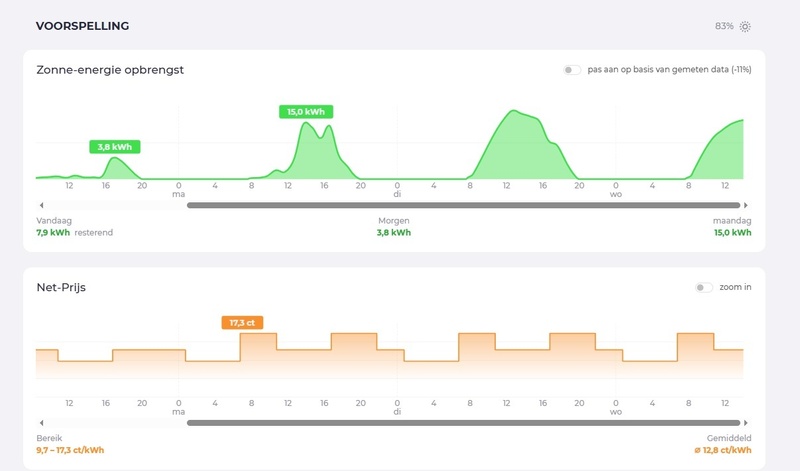Click the 'Gemiddeld' label
Image resolution: width=800 pixels, height=471 pixels.
[x=729, y=438]
